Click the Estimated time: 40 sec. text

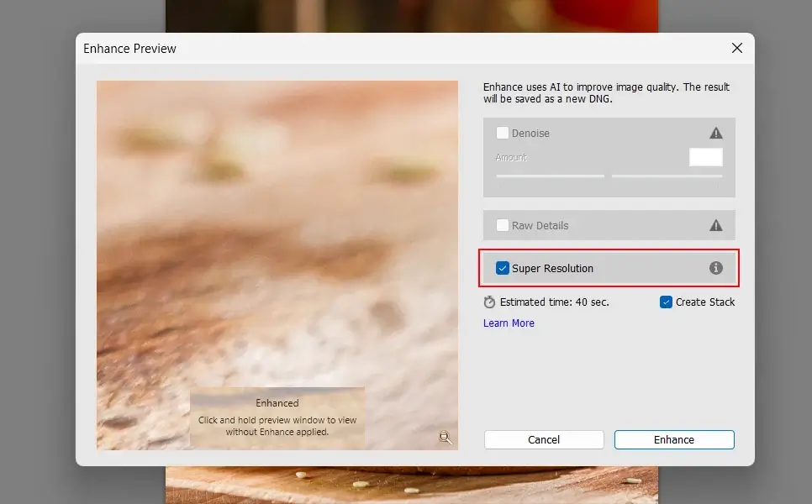click(x=554, y=302)
